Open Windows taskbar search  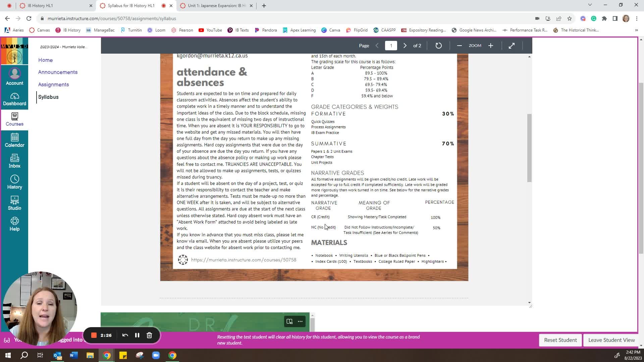(24, 355)
